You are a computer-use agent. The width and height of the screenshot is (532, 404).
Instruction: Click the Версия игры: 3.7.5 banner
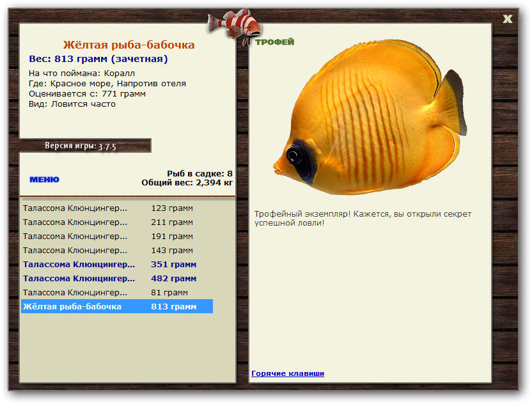pyautogui.click(x=81, y=146)
